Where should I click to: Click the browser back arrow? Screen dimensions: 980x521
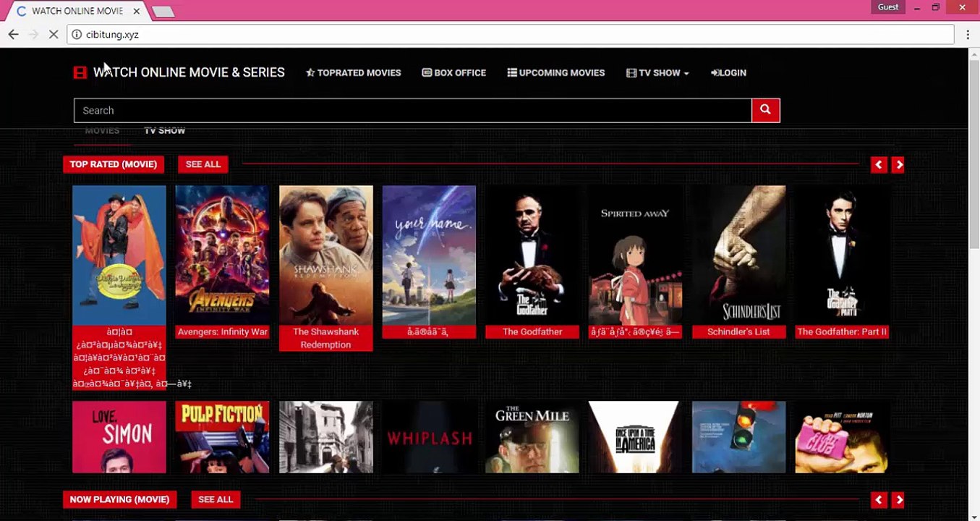tap(13, 34)
